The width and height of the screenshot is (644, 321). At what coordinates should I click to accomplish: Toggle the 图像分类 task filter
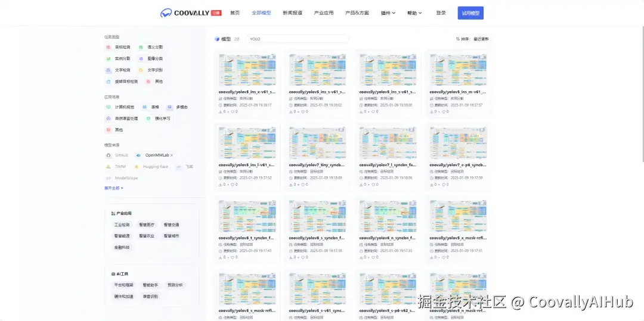150,58
